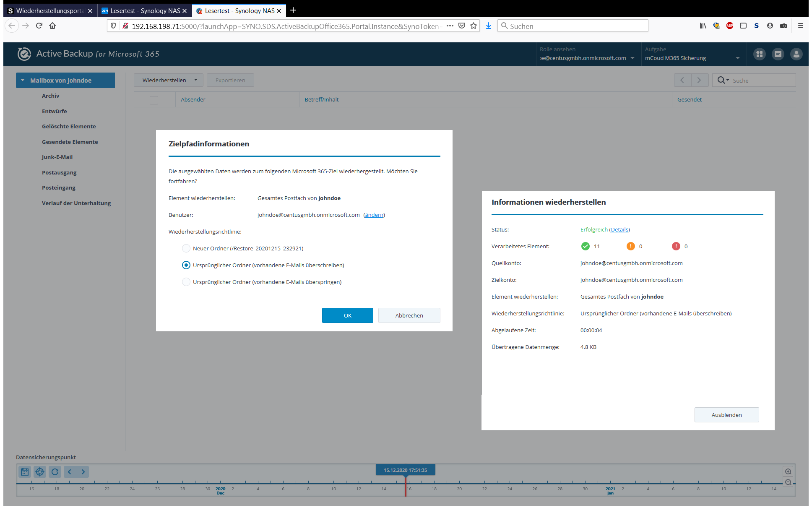Click the Details link next to Erfolgreich
The width and height of the screenshot is (812, 510).
619,229
